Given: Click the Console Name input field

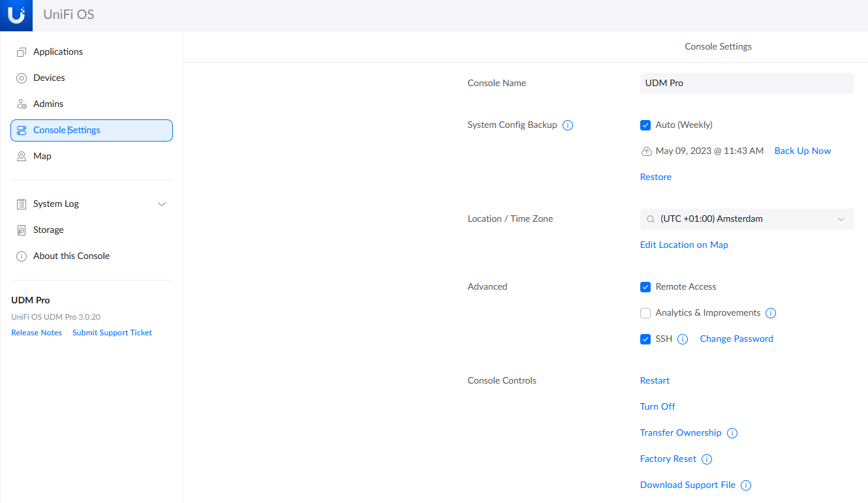Looking at the screenshot, I should tap(747, 84).
